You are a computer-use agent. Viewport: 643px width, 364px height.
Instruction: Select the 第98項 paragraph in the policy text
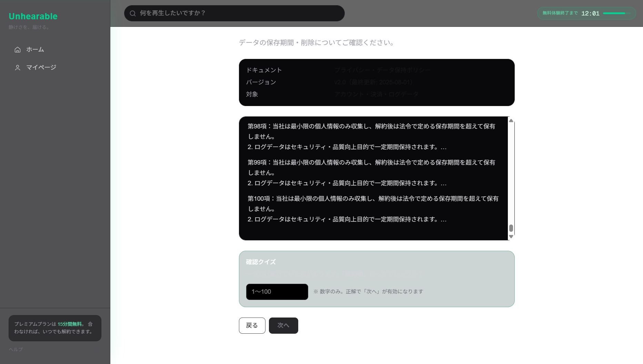click(371, 136)
